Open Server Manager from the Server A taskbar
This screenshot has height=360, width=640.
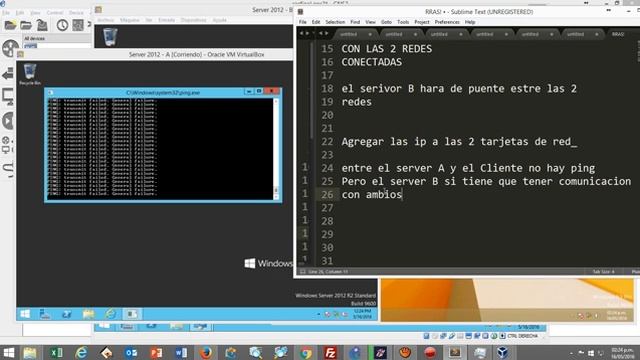pos(45,314)
